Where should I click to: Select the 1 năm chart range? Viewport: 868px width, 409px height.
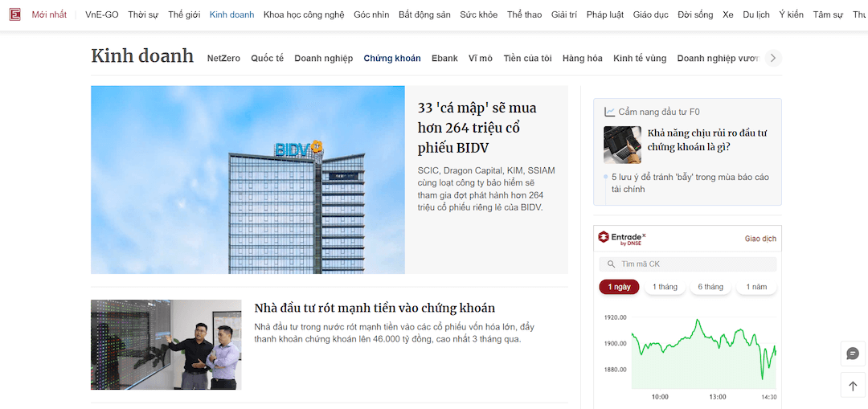pos(756,287)
